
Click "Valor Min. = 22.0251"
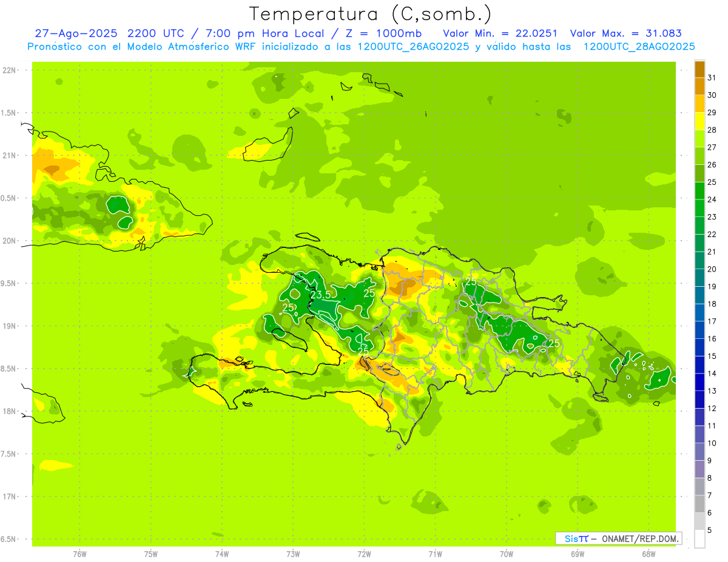point(500,33)
